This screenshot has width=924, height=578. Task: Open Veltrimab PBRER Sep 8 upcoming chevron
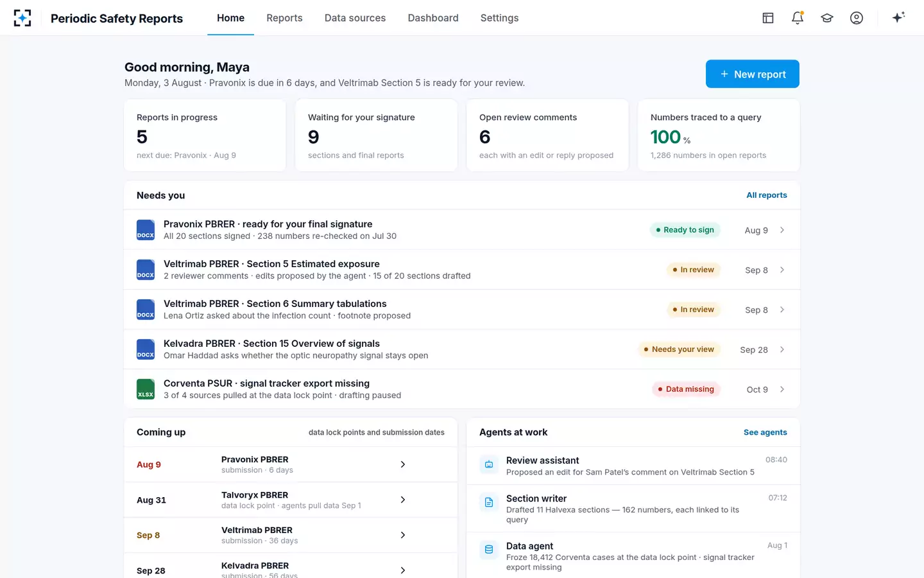[403, 535]
